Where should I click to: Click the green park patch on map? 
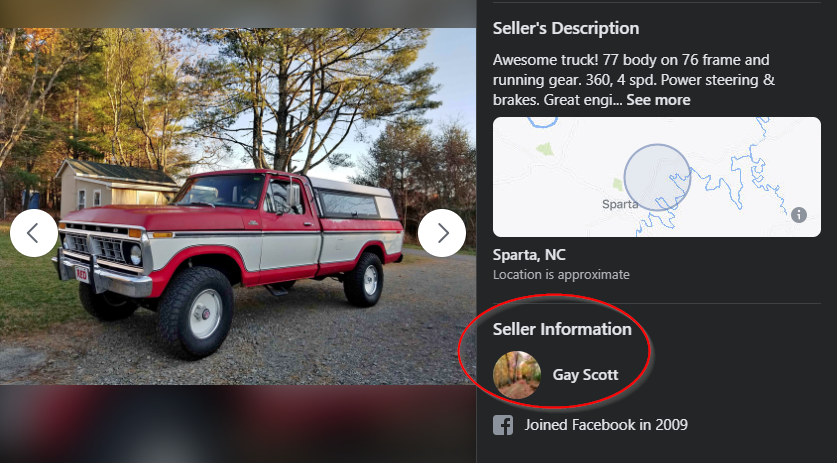[x=544, y=149]
